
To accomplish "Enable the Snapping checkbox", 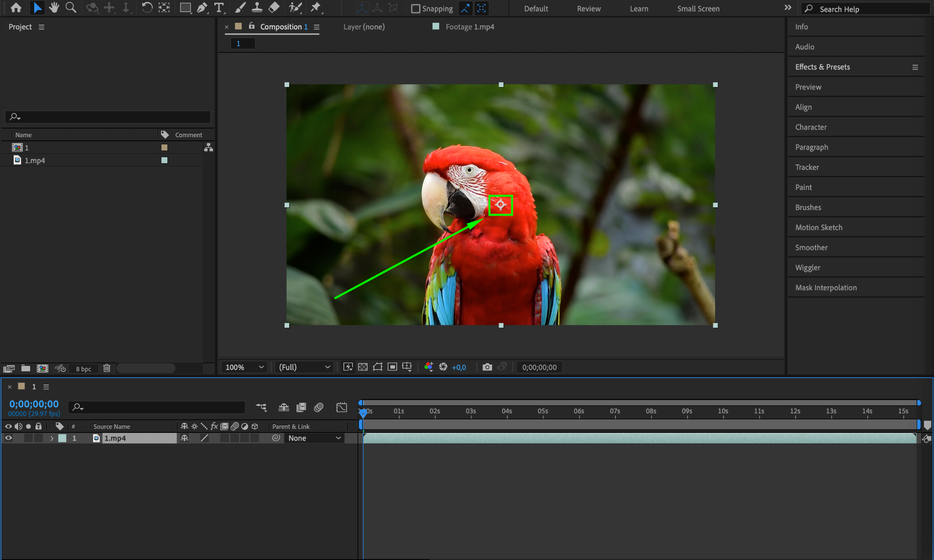I will point(415,9).
